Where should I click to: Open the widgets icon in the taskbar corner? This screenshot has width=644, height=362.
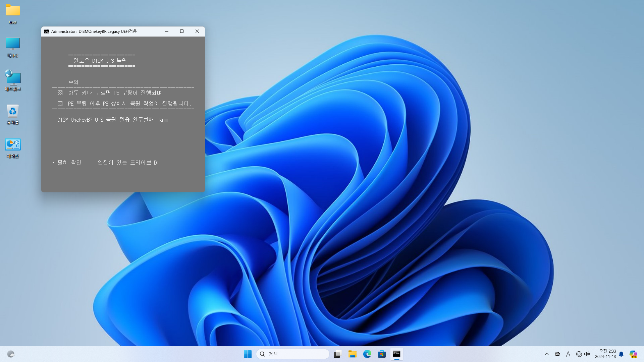coord(11,354)
